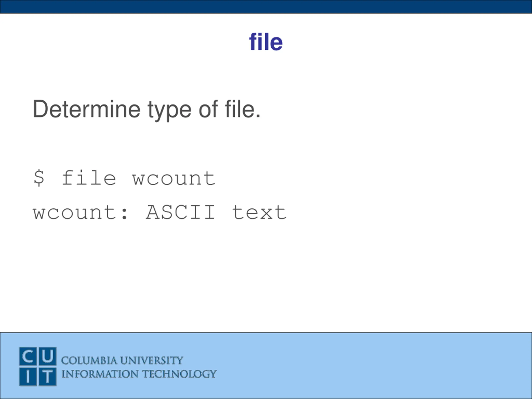Click the 'Information Technology' logo text
532x399 pixels.
[x=139, y=374]
